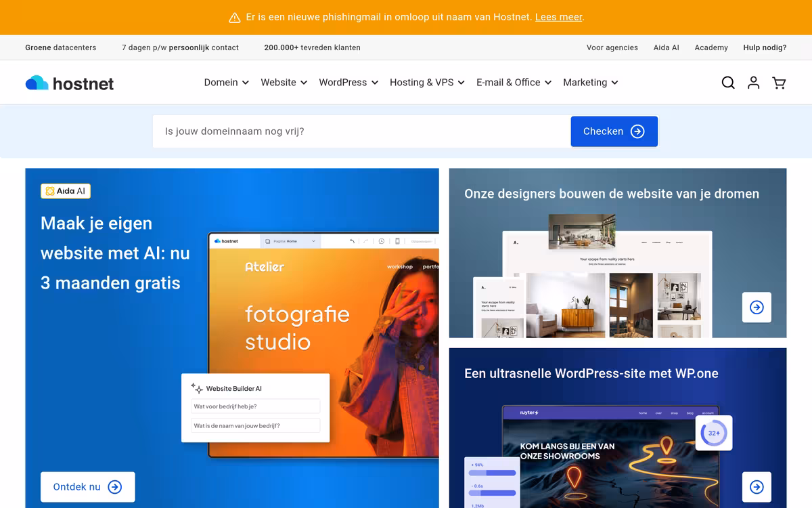Open the user account icon
Screen dimensions: 812x508
pyautogui.click(x=753, y=83)
